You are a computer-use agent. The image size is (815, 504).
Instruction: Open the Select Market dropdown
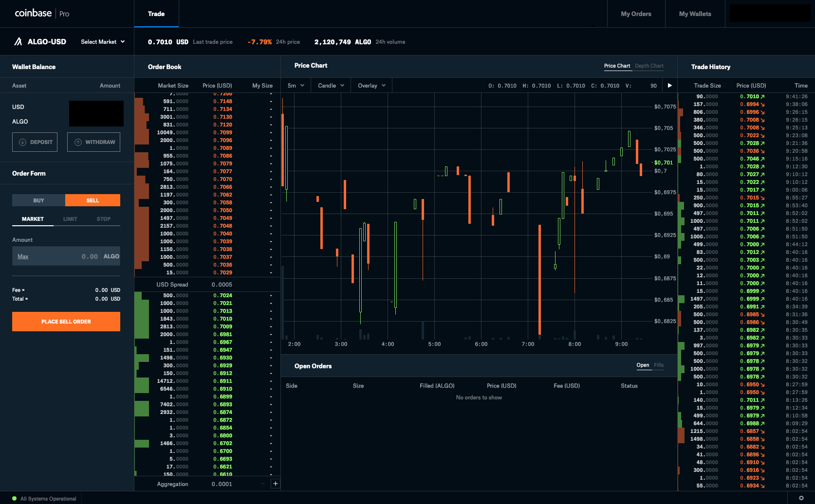pos(103,42)
